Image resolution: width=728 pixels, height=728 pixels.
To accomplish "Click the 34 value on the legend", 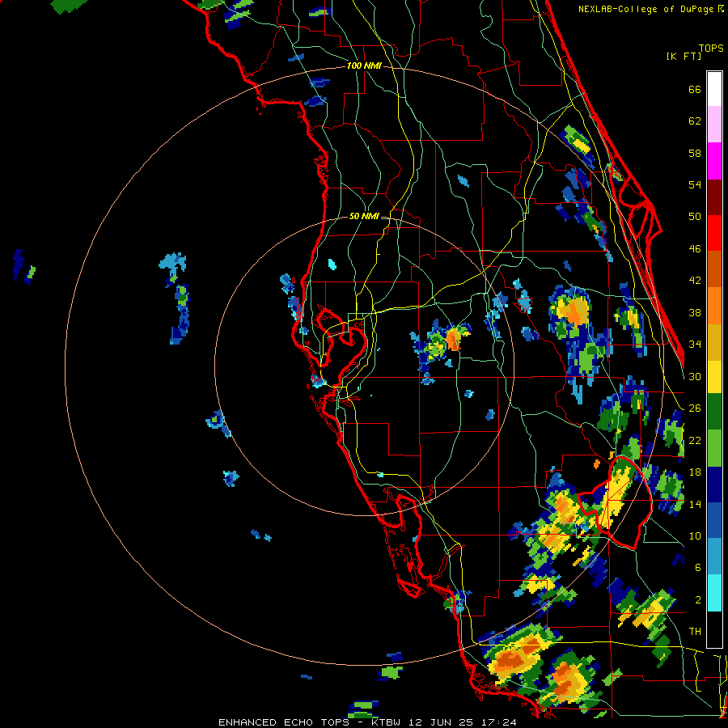I will tap(695, 345).
